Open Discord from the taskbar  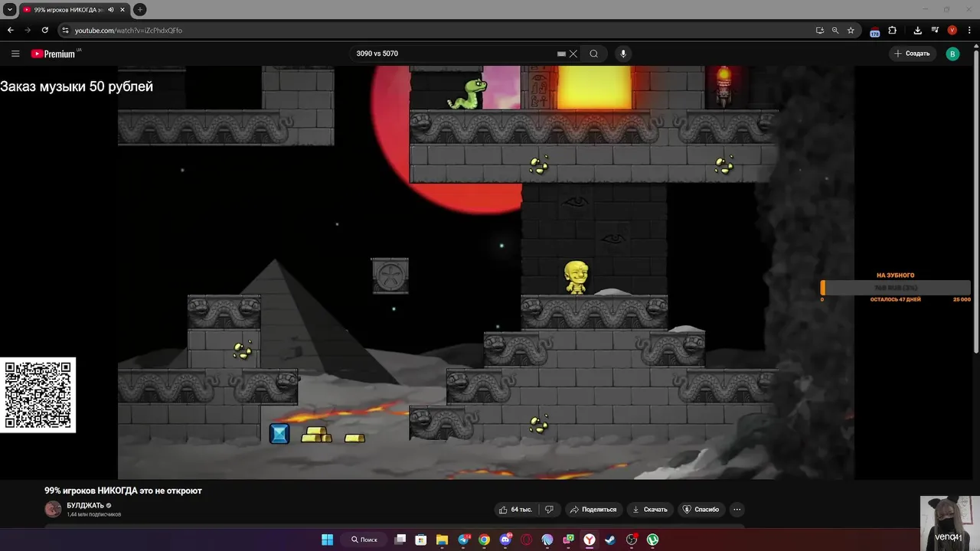click(x=505, y=540)
